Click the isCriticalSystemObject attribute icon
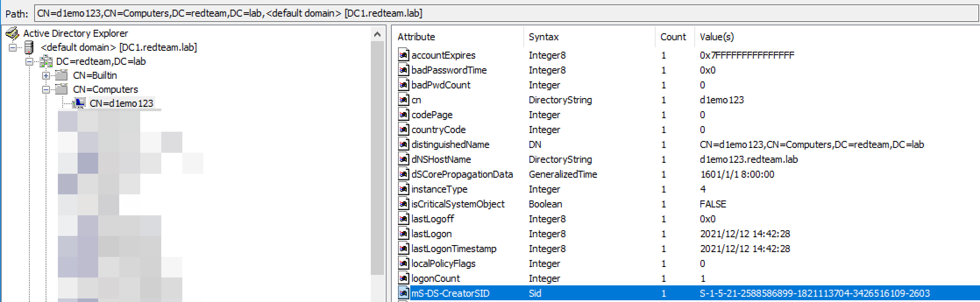The image size is (980, 302). 403,204
